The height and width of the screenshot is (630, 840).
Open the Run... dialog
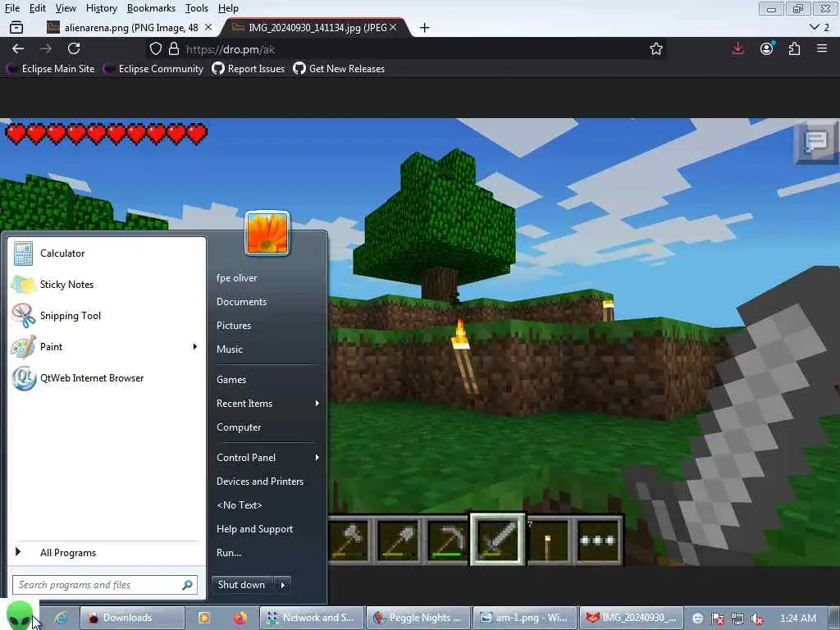click(229, 552)
